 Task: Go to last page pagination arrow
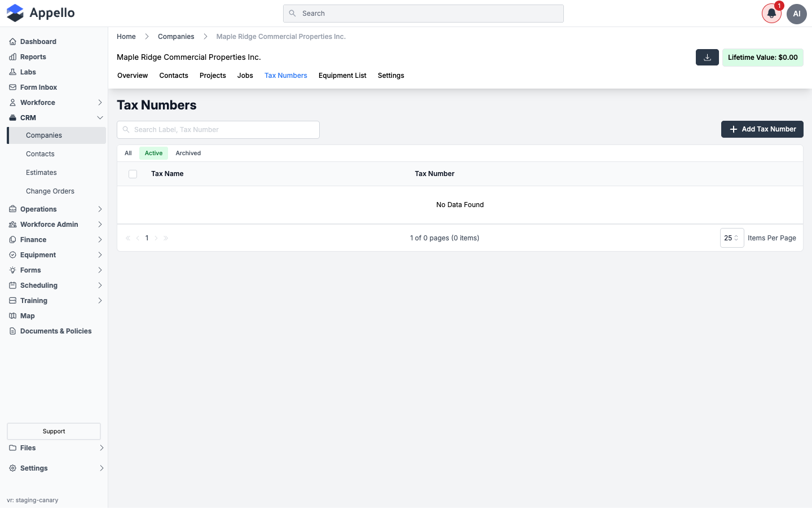coord(166,238)
